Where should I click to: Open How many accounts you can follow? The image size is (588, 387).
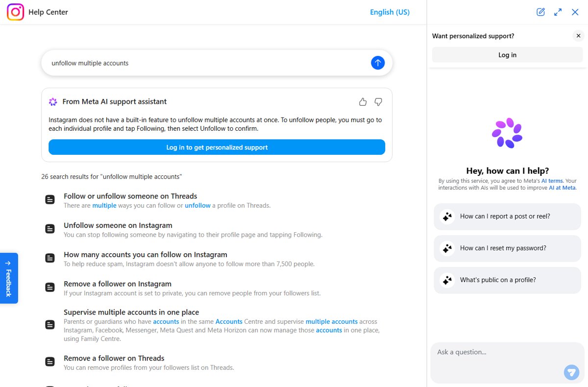[146, 255]
